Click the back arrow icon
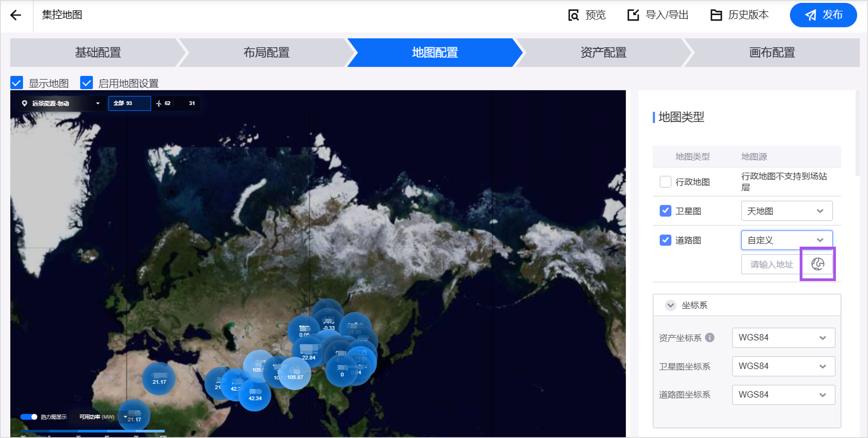The image size is (868, 438). coord(16,15)
